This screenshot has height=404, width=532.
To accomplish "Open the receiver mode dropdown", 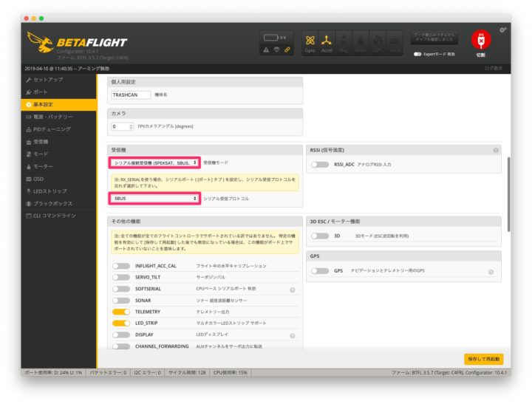I will click(155, 162).
